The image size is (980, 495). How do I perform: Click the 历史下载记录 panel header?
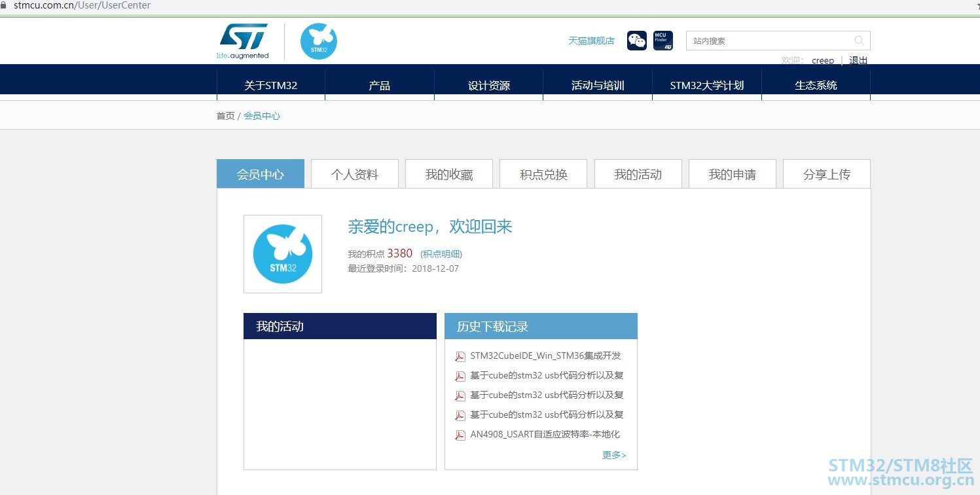(x=541, y=326)
